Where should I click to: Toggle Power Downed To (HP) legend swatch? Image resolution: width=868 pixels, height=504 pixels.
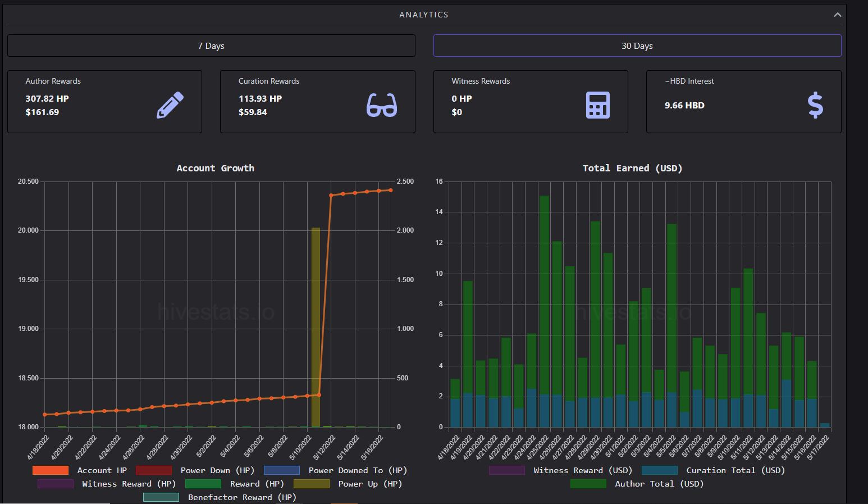click(x=282, y=470)
